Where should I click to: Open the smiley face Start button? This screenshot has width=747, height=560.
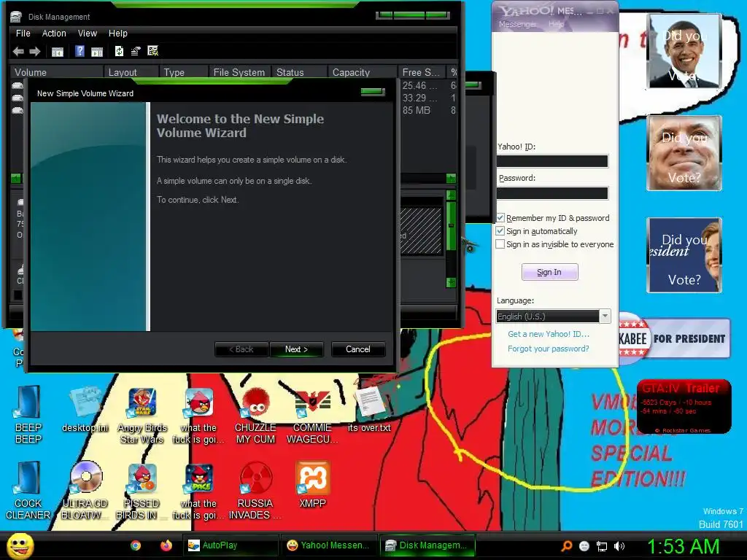click(x=20, y=545)
